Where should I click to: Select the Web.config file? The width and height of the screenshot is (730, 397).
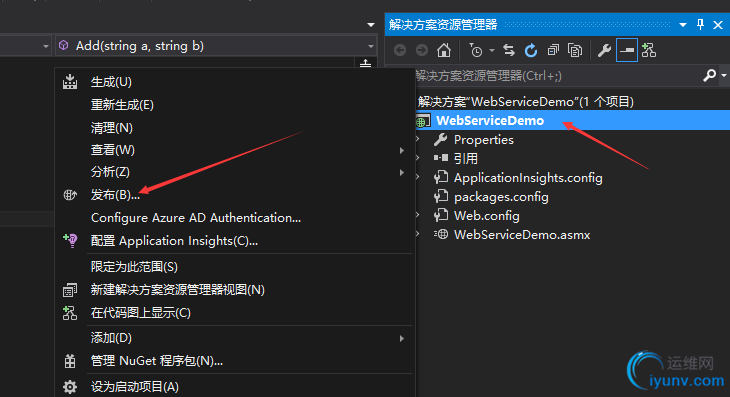tap(487, 216)
